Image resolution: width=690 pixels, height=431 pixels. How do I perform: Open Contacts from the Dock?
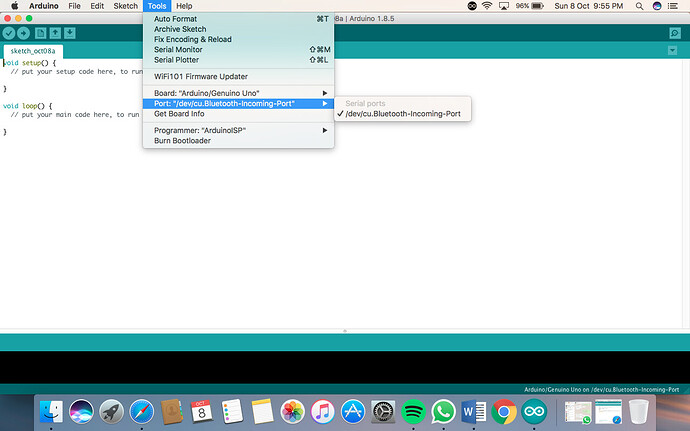172,412
